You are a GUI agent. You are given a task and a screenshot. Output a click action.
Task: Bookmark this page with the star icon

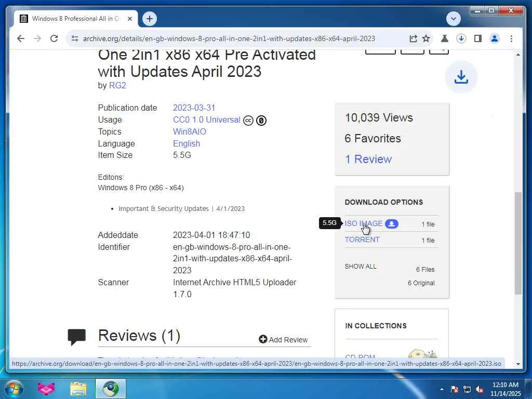[x=426, y=38]
